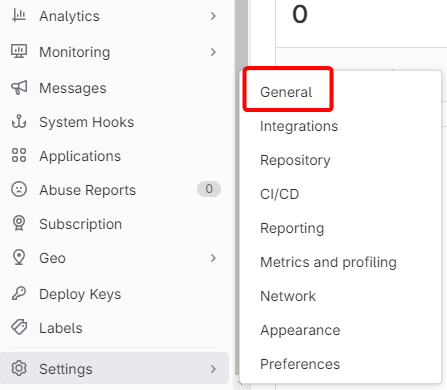Open System Hooks page
This screenshot has width=447, height=390.
(87, 122)
